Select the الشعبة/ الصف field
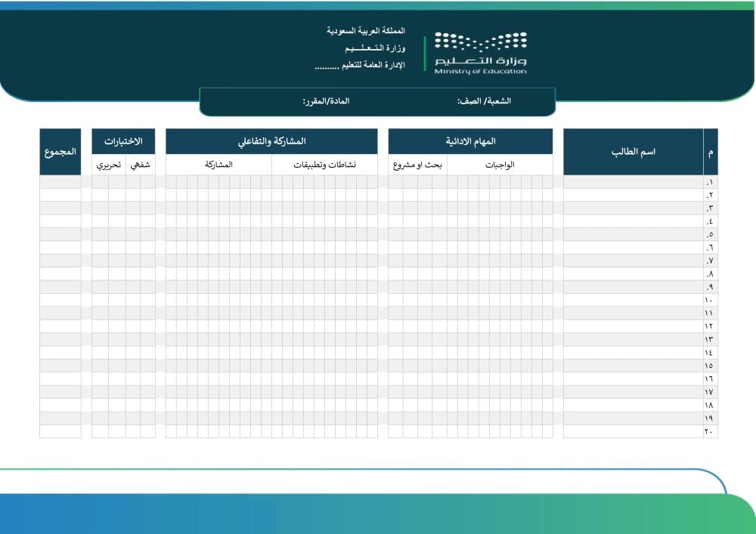Screen dimensions: 756x534 tap(484, 100)
